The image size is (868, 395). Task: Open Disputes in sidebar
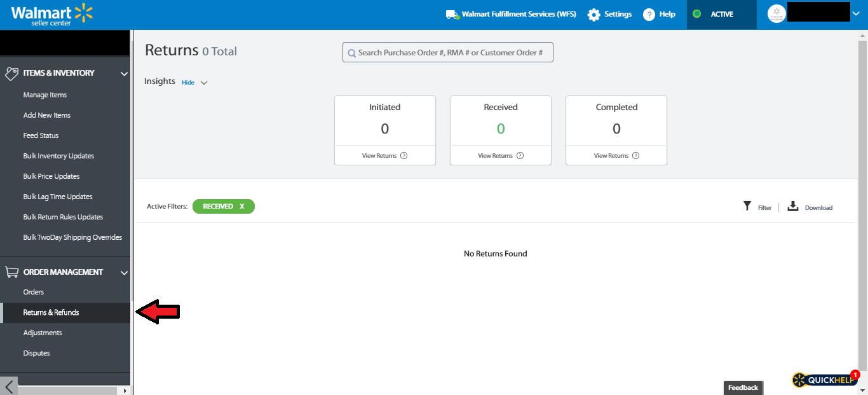(36, 353)
